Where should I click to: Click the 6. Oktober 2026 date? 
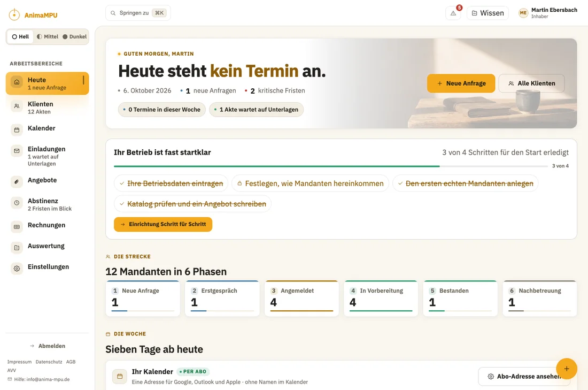(147, 90)
